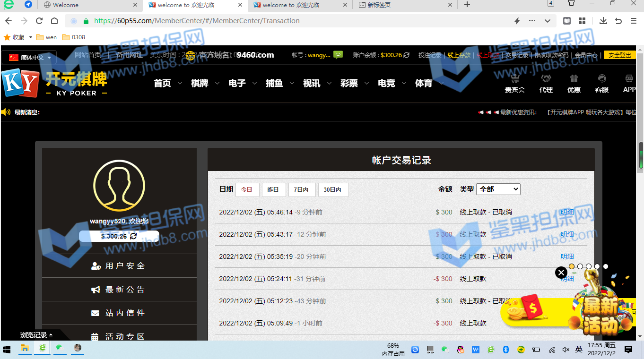Open the 用户安全 sidebar item
644x359 pixels.
(x=119, y=266)
